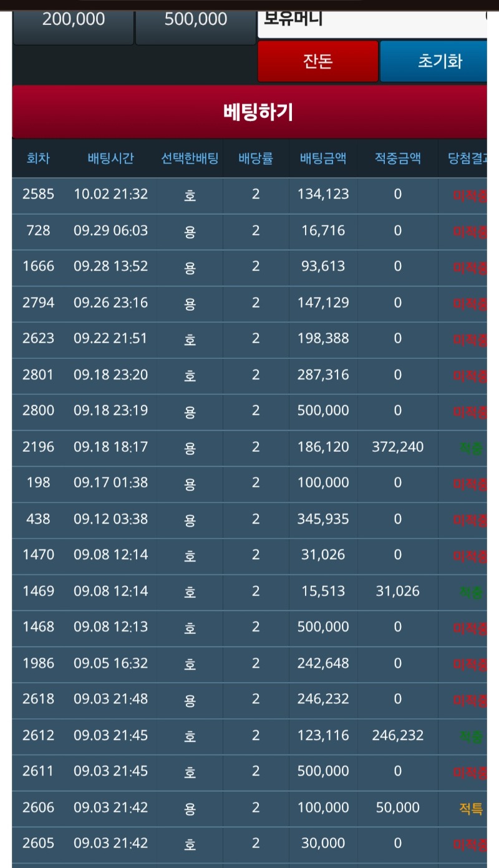Viewport: 499px width, 868px height.
Task: Click the 345,935 bet amount cell
Action: (322, 519)
